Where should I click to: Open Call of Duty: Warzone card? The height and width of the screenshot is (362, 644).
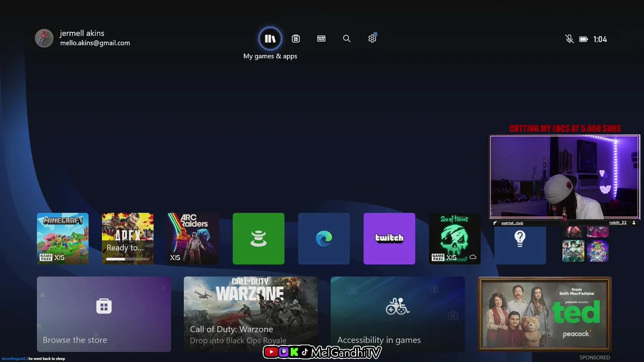pos(251,314)
